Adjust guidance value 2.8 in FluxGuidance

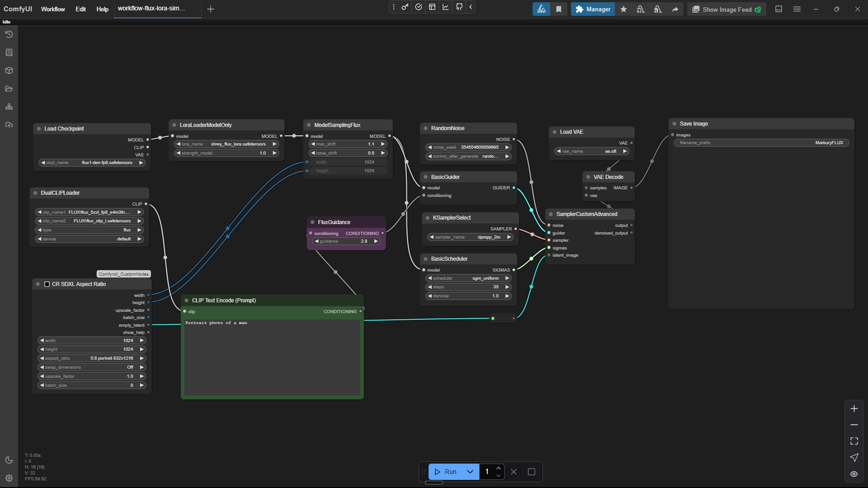click(x=346, y=241)
